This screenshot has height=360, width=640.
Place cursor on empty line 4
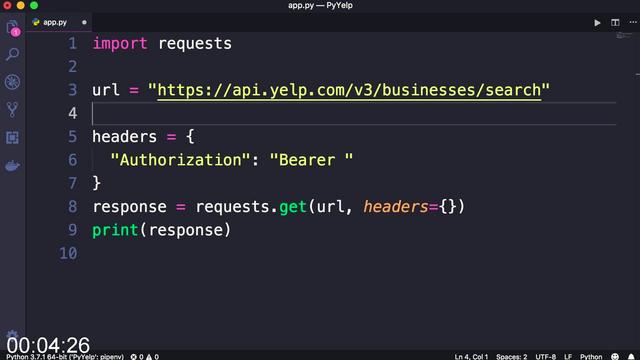click(353, 113)
